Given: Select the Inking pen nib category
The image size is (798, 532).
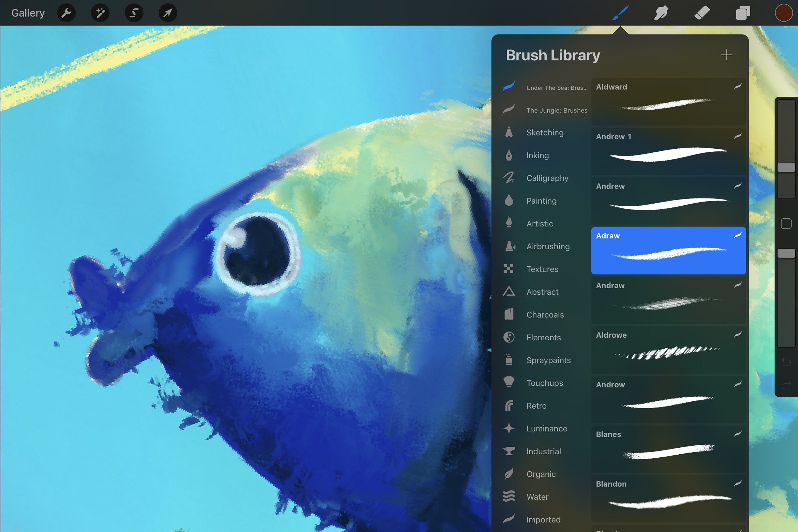Looking at the screenshot, I should pos(537,155).
